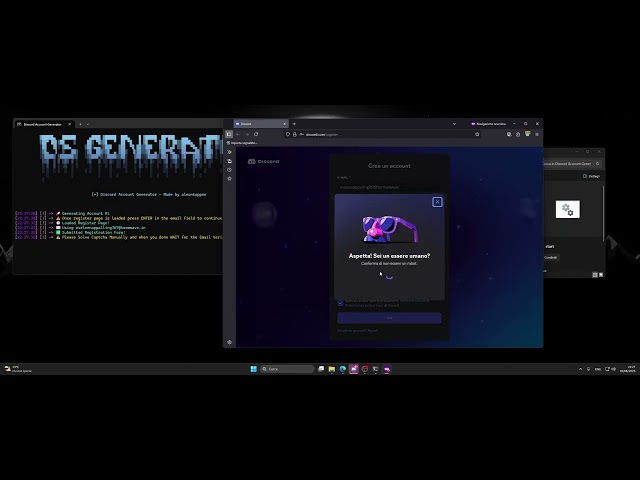This screenshot has width=640, height=480.
Task: Open sidebar tabs folder icon
Action: [x=229, y=161]
